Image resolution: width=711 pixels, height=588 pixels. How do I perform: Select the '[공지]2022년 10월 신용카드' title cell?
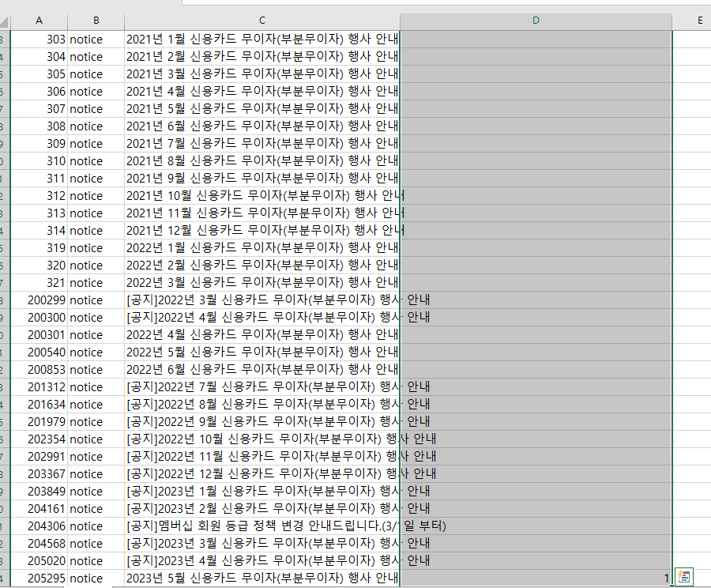pyautogui.click(x=262, y=439)
